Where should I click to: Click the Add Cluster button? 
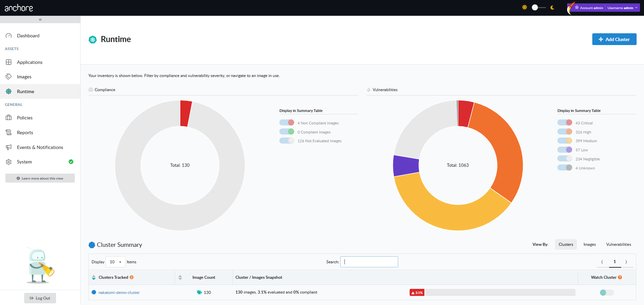pos(614,39)
